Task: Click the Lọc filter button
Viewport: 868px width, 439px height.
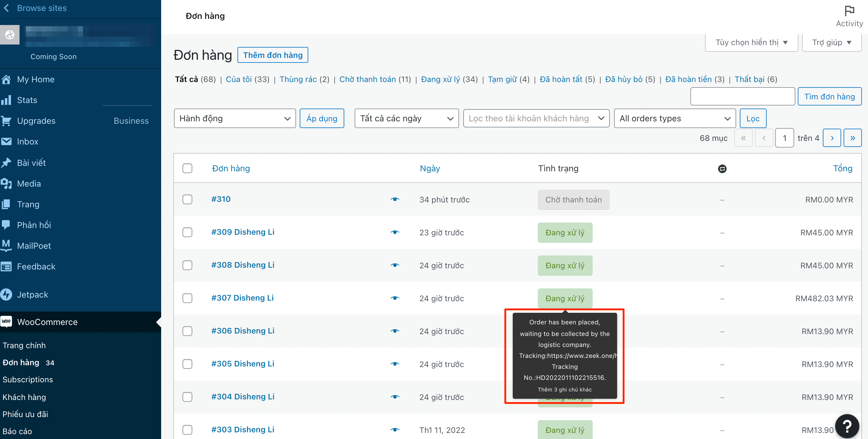Action: pos(753,119)
